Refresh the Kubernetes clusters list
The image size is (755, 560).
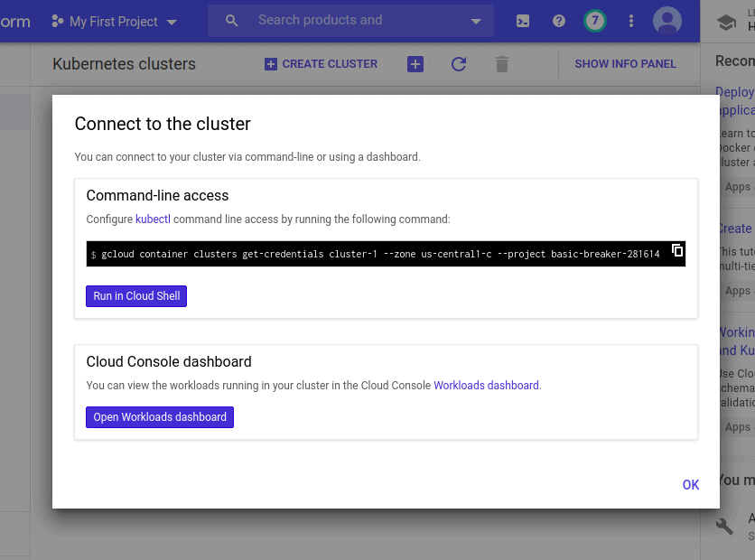(x=459, y=64)
